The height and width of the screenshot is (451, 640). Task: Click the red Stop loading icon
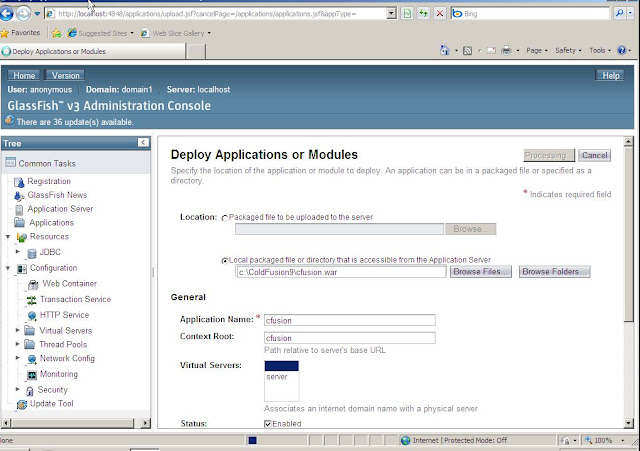(x=440, y=13)
